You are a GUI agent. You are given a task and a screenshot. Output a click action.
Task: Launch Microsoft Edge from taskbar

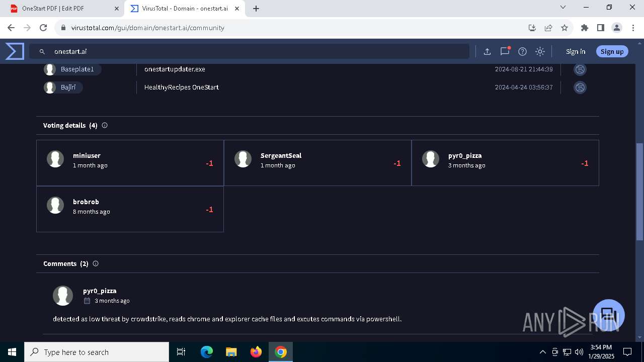207,352
